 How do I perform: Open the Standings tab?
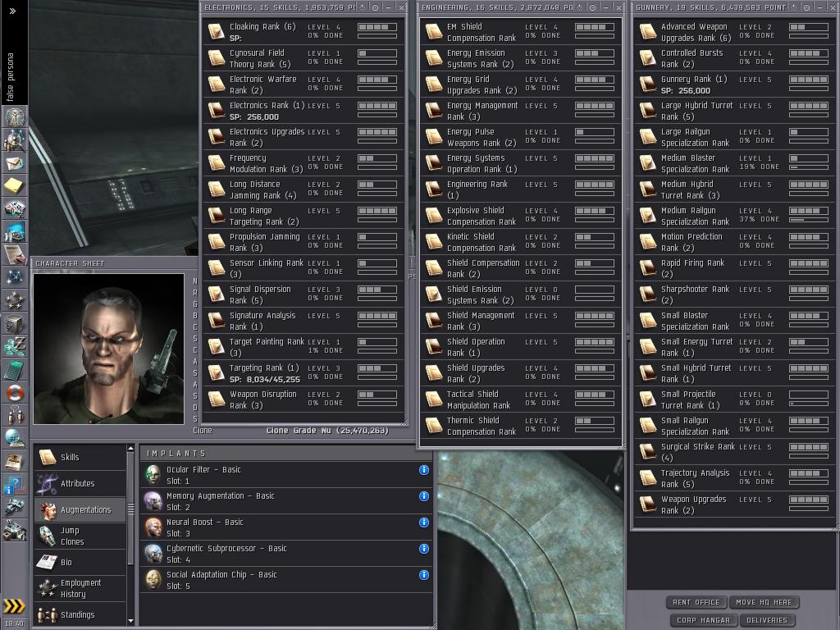[x=80, y=614]
